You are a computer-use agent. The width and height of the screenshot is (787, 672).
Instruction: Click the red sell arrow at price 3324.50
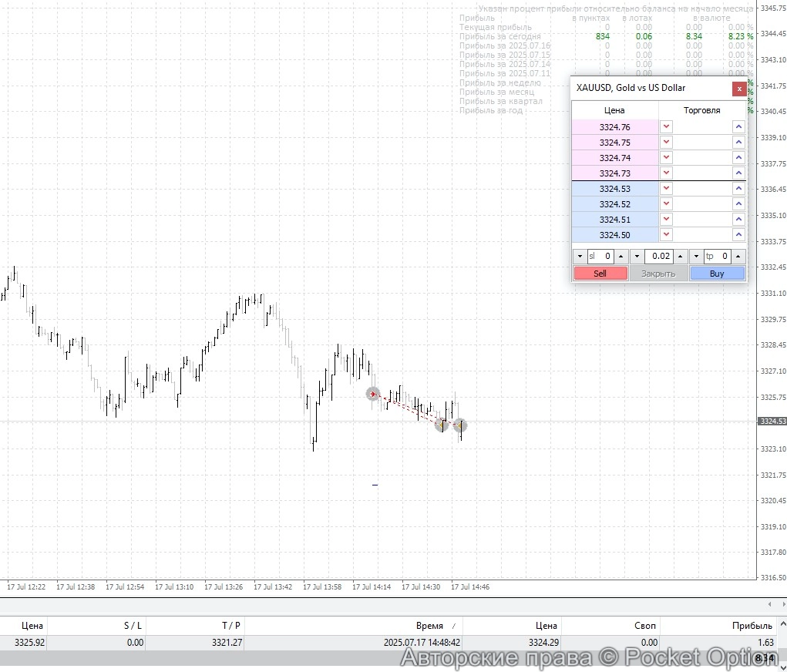(x=667, y=235)
